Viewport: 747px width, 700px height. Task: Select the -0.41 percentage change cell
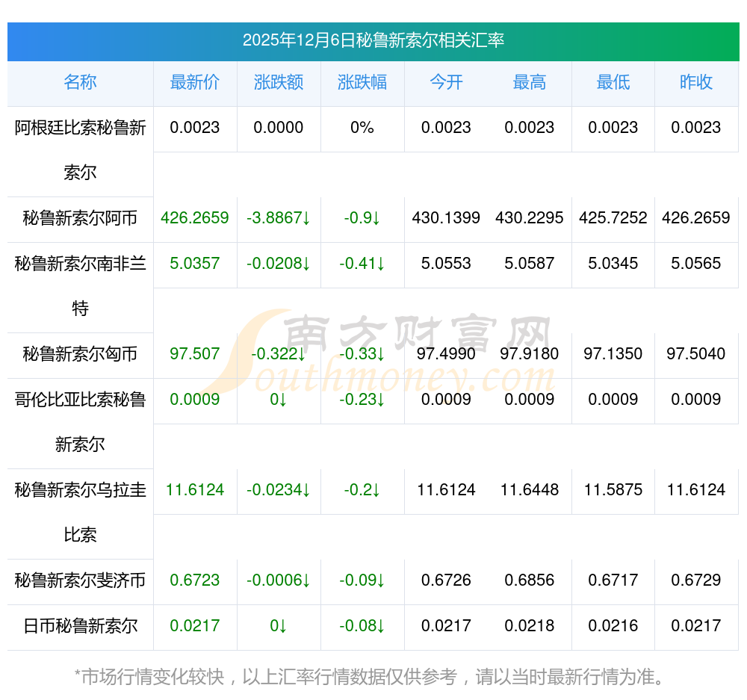pyautogui.click(x=362, y=264)
